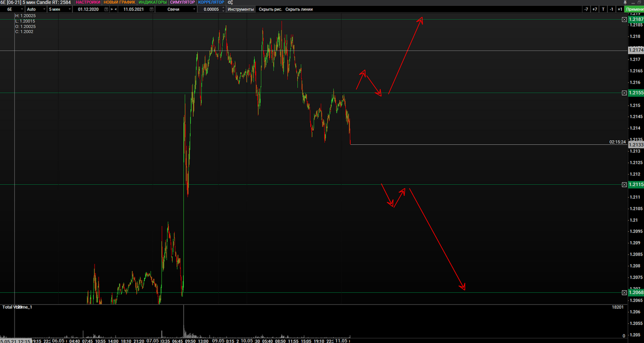Click the +7 days shift button
This screenshot has width=644, height=343.
pyautogui.click(x=595, y=9)
